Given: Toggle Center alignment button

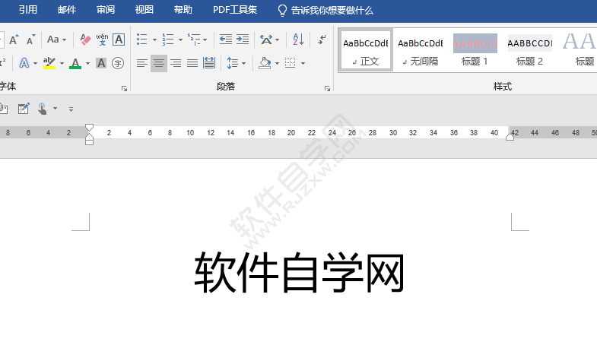Looking at the screenshot, I should (159, 63).
